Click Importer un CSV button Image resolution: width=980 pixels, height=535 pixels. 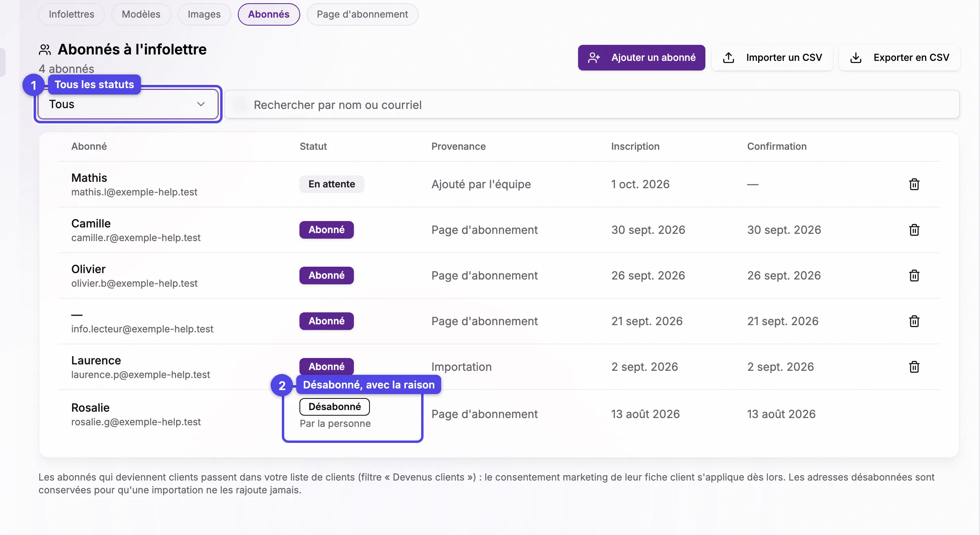click(x=772, y=58)
